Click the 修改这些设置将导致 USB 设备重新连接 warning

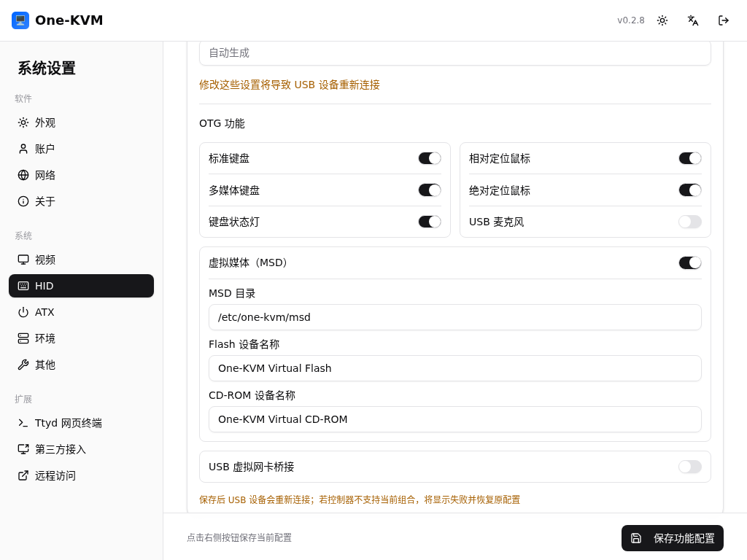tap(290, 85)
